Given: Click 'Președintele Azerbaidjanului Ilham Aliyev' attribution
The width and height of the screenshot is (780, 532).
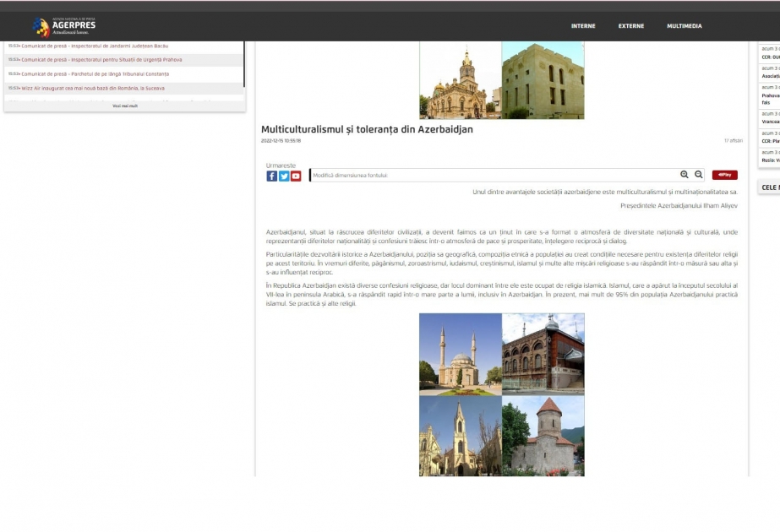Looking at the screenshot, I should click(x=679, y=205).
